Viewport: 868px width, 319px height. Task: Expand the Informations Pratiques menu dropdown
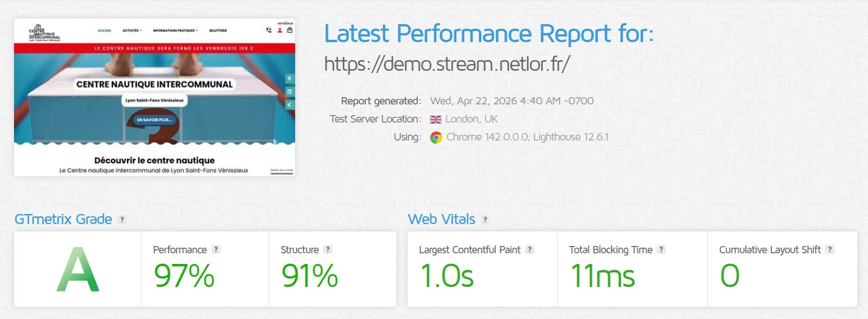[175, 30]
